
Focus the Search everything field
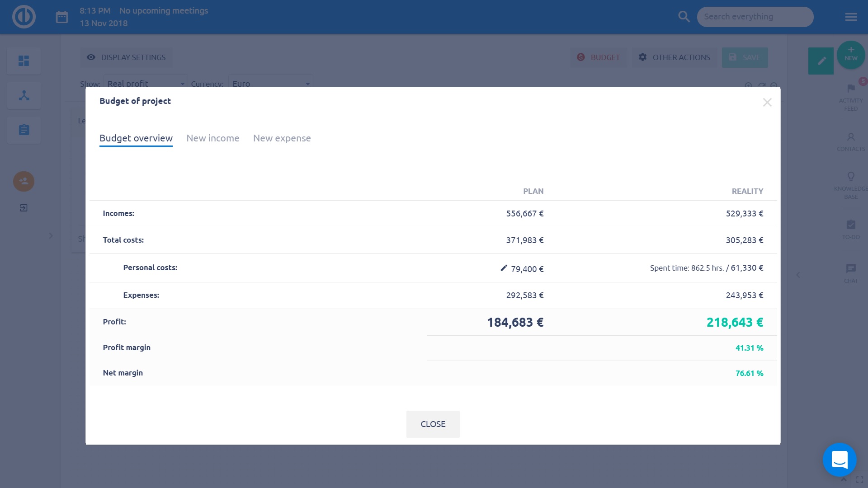pos(755,17)
